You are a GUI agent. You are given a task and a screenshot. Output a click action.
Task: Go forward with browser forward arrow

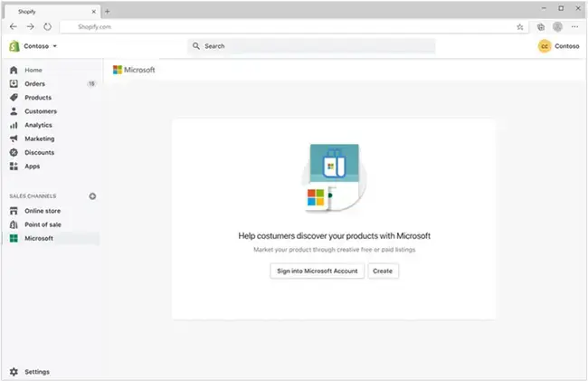[x=31, y=26]
